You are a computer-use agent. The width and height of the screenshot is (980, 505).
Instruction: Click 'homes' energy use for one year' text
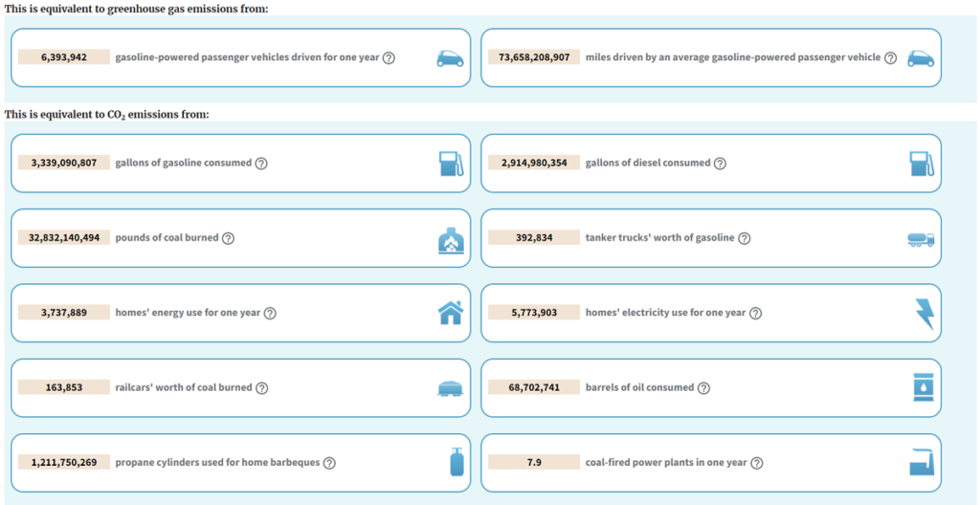pyautogui.click(x=189, y=313)
